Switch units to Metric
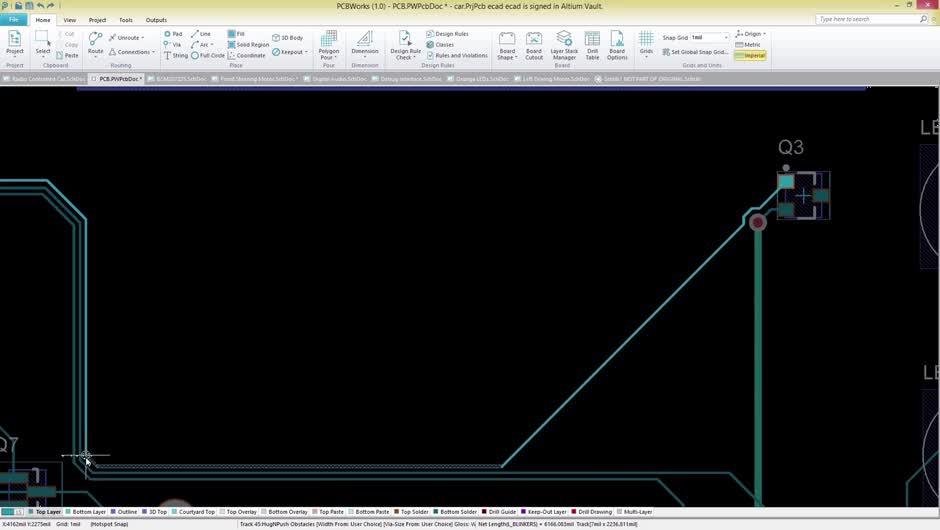This screenshot has height=530, width=940. click(x=748, y=44)
